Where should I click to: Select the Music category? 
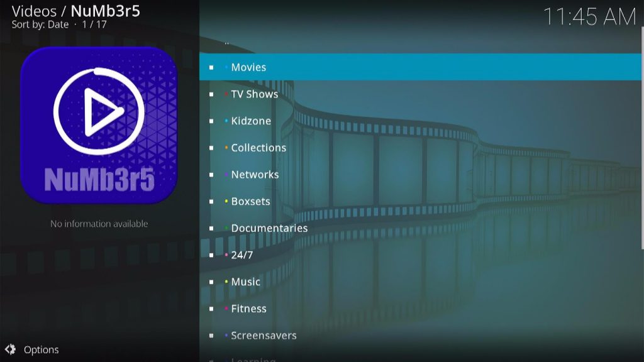tap(420, 282)
